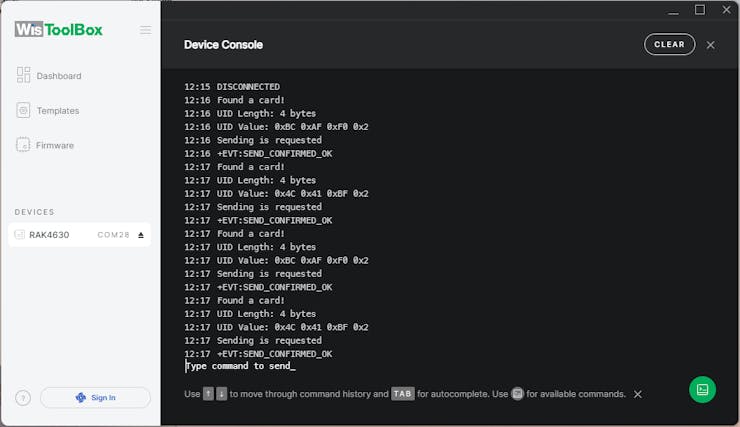Click the 12:16 'Found a card!' line
The width and height of the screenshot is (740, 427).
pos(234,100)
